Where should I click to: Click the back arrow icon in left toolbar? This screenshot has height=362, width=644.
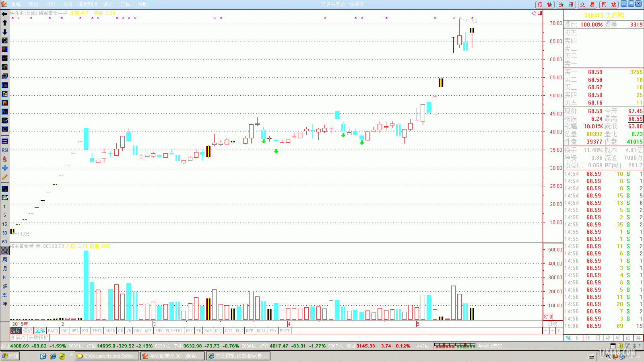4,14
